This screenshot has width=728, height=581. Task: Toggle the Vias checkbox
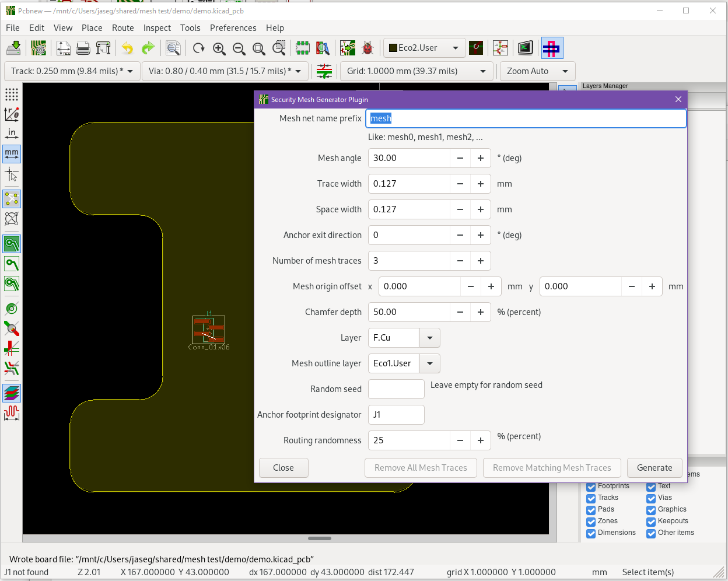pos(651,498)
